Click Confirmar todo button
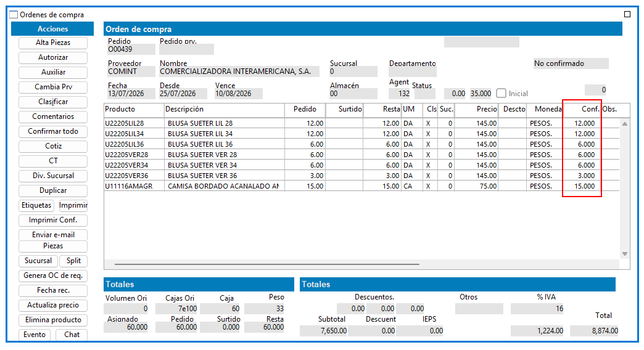 (x=53, y=131)
